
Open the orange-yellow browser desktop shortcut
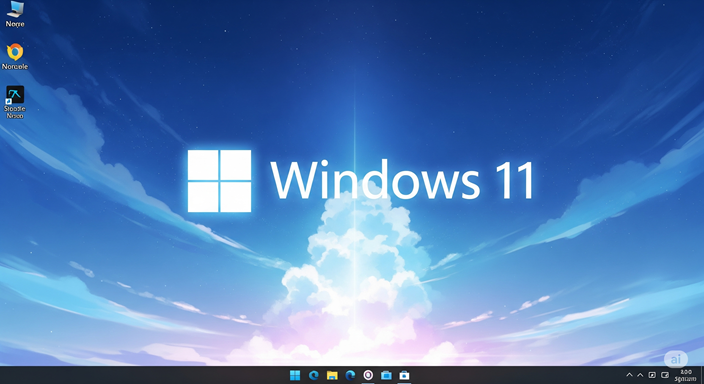[15, 57]
